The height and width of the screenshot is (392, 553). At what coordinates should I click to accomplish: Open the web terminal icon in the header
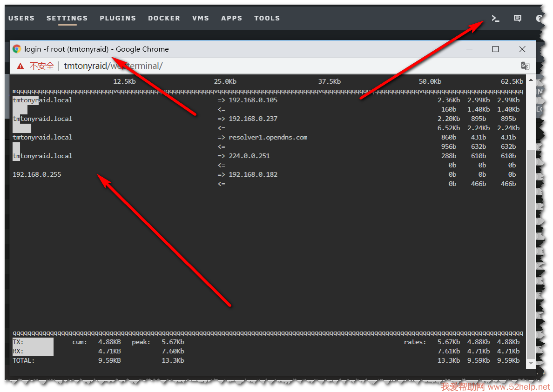(495, 18)
